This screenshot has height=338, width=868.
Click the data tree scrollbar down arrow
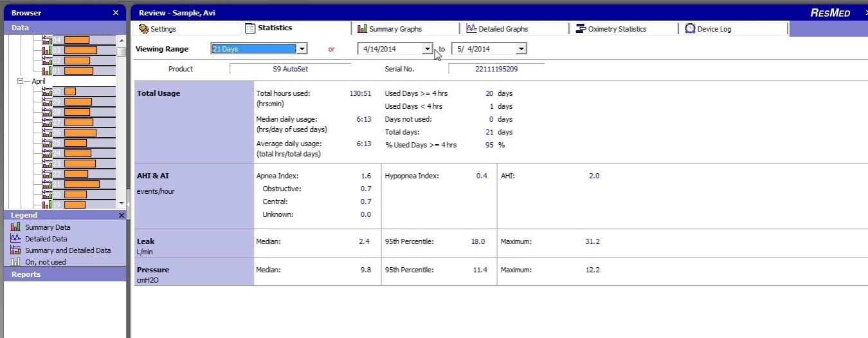click(x=122, y=203)
